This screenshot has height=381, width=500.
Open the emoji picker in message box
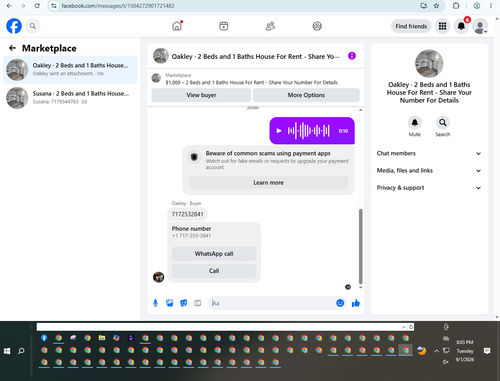(x=340, y=303)
